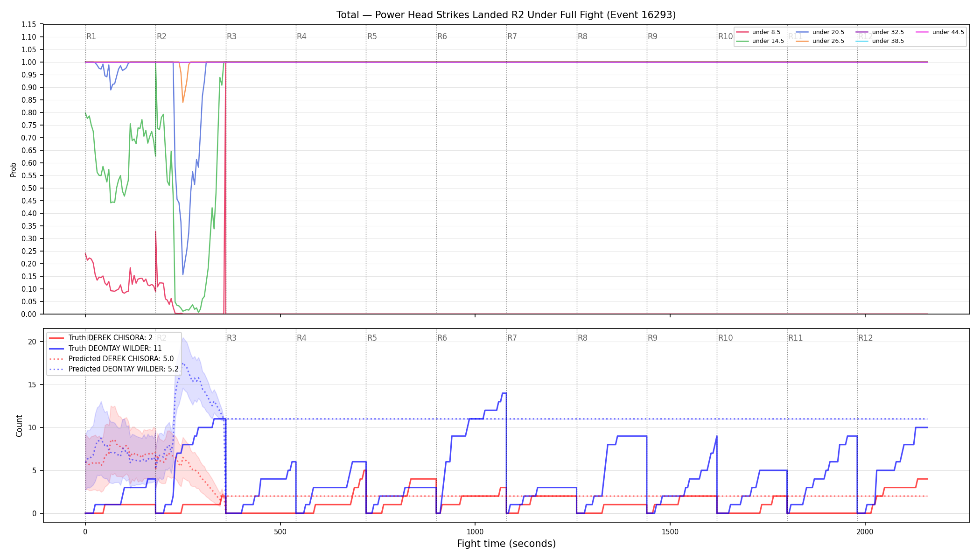Click the R1 round marker in the Prob chart
Viewport: 980px width, 560px height.
click(x=91, y=36)
